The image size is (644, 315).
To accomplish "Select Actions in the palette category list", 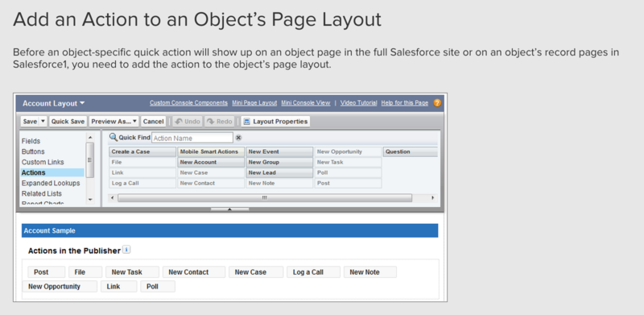I will [x=52, y=172].
